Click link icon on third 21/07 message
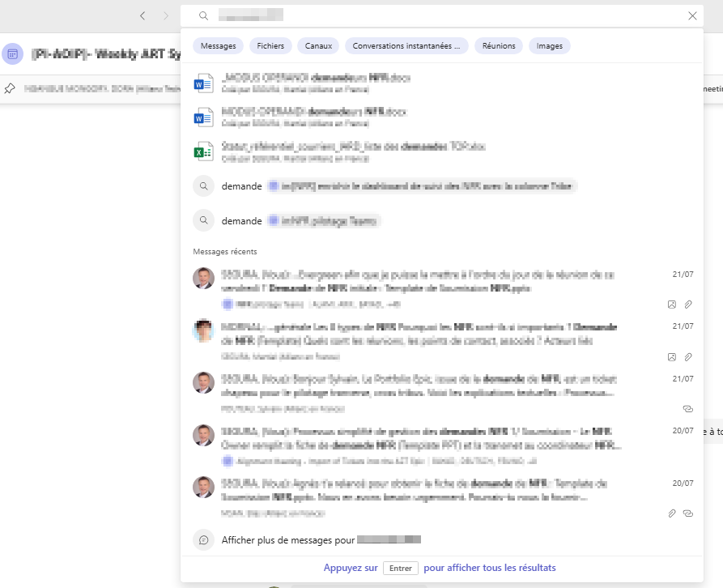The height and width of the screenshot is (588, 723). tap(688, 409)
